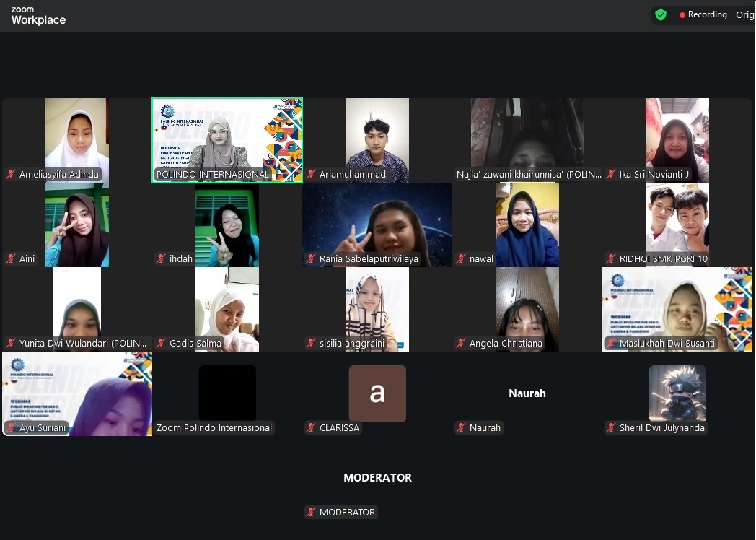Viewport: 756px width, 540px height.
Task: Select the POLINDO INTERNASIONAL video tile
Action: [227, 139]
